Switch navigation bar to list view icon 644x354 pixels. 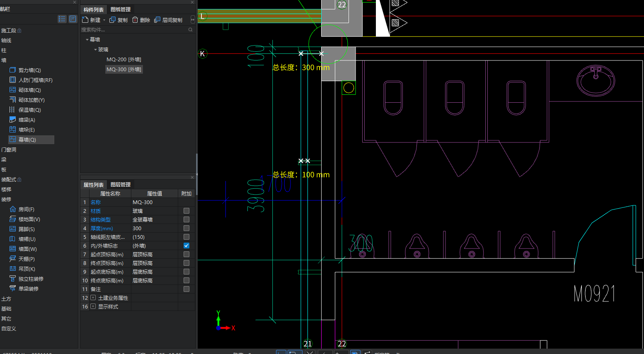coord(62,19)
